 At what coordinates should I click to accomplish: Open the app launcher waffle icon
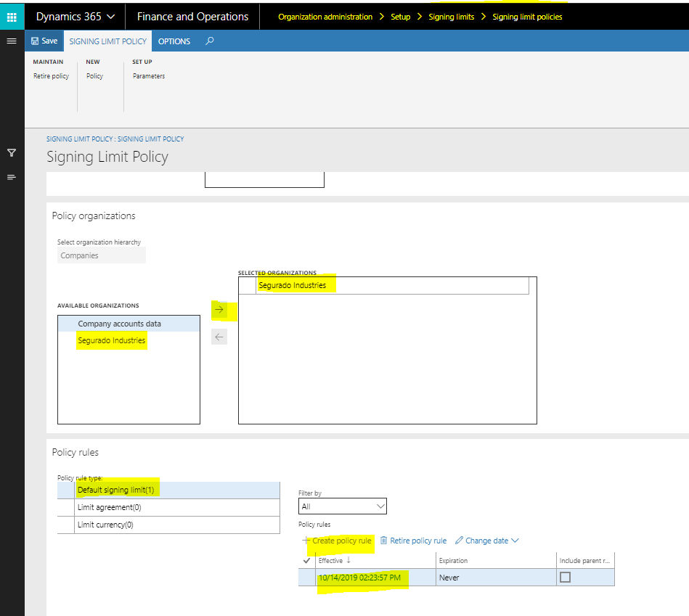[x=12, y=17]
